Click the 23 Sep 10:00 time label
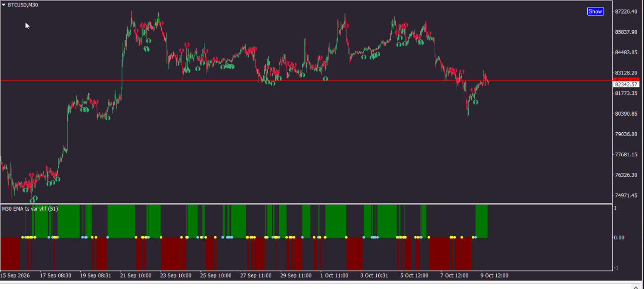Image resolution: width=644 pixels, height=289 pixels. [176, 275]
